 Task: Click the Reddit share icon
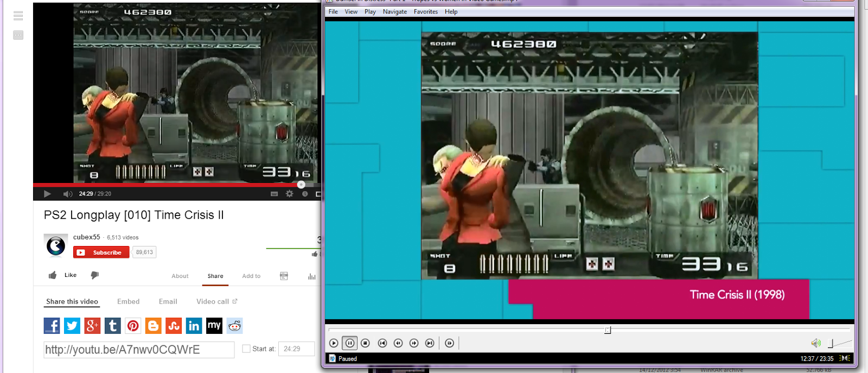pyautogui.click(x=234, y=326)
